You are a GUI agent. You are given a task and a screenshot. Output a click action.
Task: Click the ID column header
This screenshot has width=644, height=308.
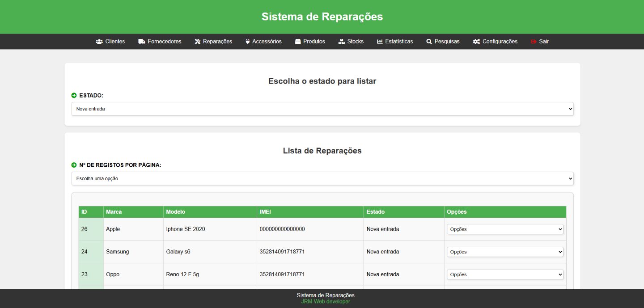91,212
